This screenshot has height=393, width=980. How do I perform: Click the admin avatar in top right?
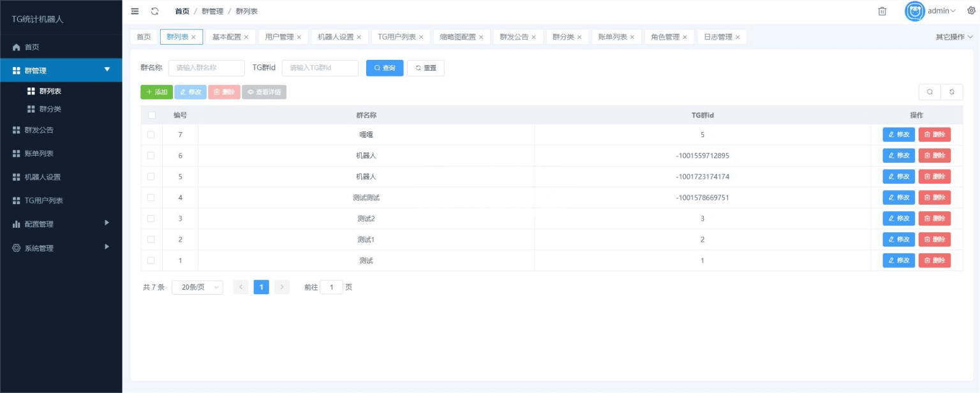(914, 11)
